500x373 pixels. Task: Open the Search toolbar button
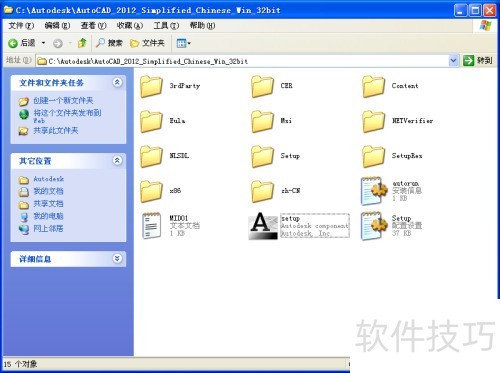coord(109,43)
